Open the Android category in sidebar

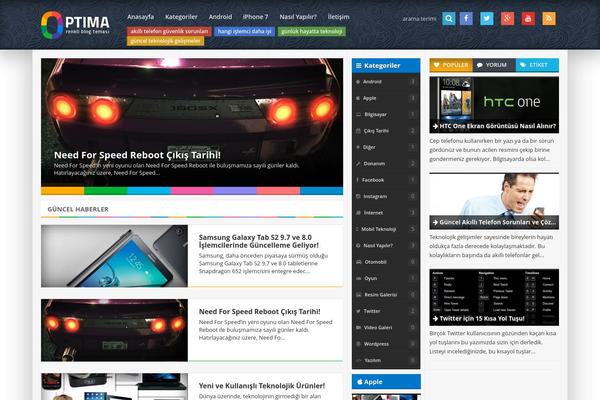pos(386,82)
